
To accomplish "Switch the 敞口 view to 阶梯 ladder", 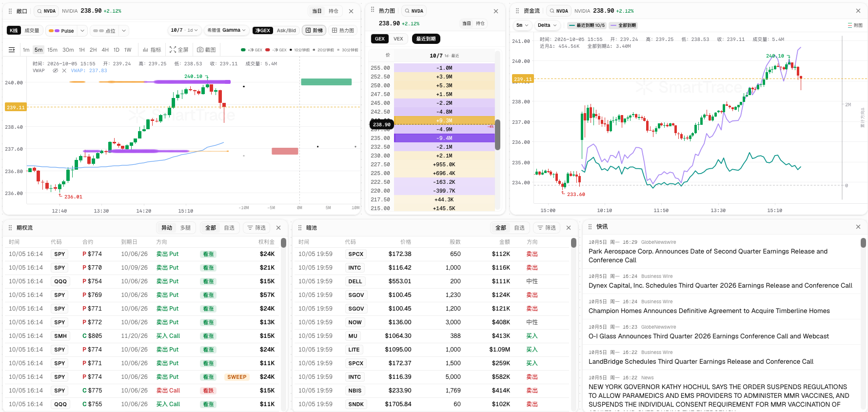I will click(x=315, y=30).
